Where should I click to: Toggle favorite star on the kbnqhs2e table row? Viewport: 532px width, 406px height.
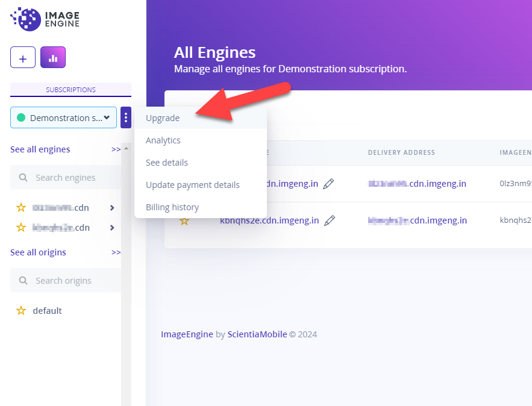tap(184, 221)
